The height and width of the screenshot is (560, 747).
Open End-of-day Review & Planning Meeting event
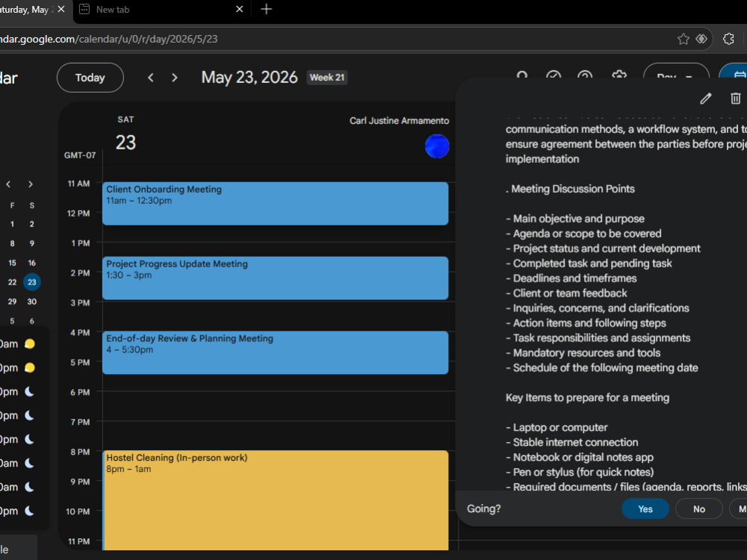(x=276, y=352)
